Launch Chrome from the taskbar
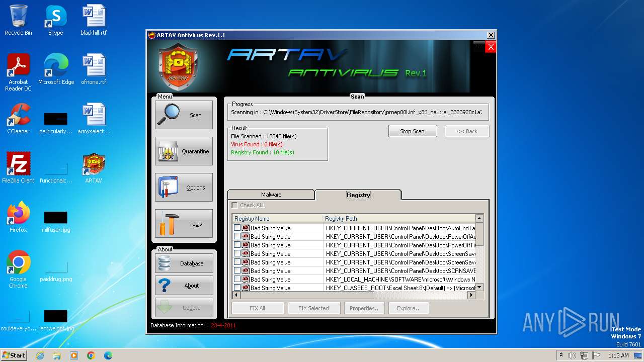This screenshot has height=362, width=644. [x=91, y=355]
